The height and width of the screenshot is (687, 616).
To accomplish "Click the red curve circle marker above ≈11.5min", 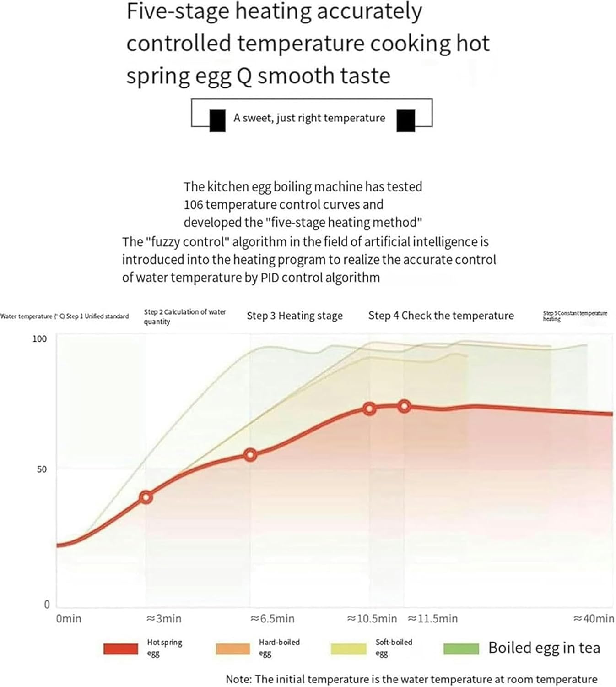I will pos(404,406).
